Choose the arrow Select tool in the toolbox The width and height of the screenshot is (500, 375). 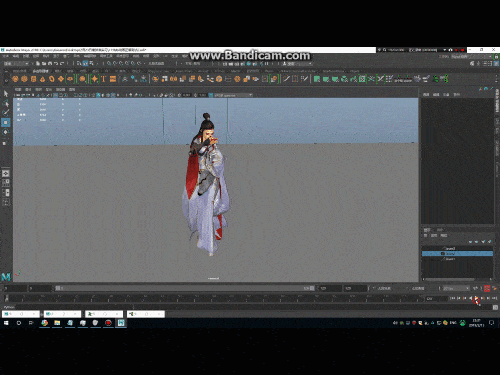[x=6, y=94]
